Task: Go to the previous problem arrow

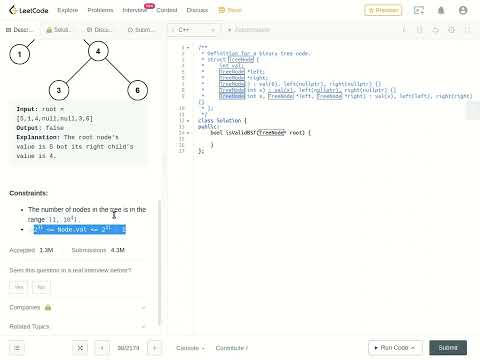Action: [x=102, y=348]
